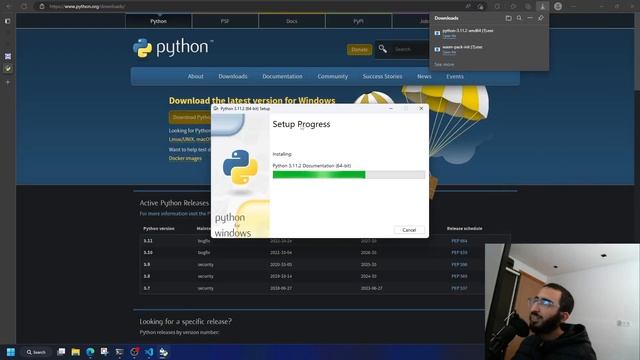Click the installer icon in Setup title bar

(216, 109)
